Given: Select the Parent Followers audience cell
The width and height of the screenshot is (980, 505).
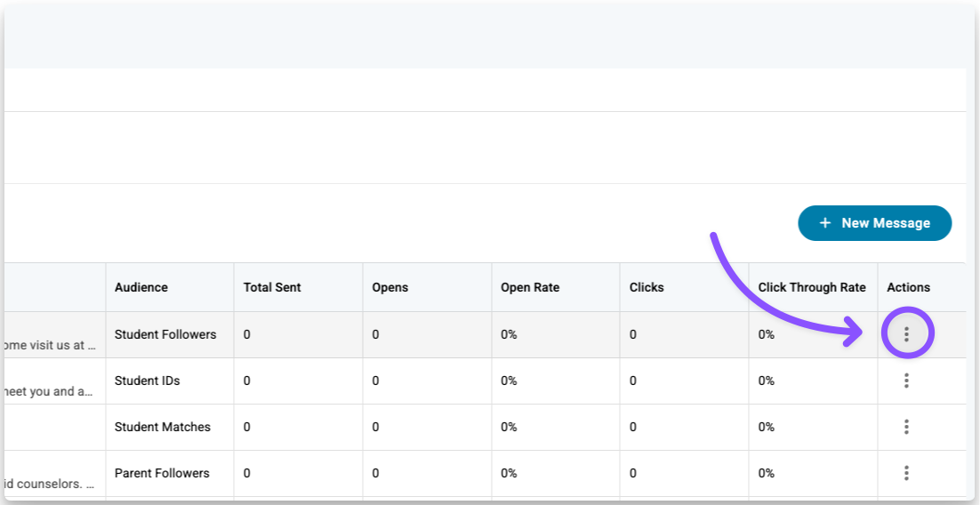Looking at the screenshot, I should [162, 473].
